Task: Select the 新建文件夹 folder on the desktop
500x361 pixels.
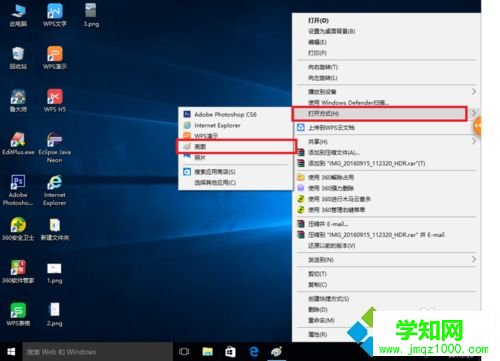Action: (55, 229)
